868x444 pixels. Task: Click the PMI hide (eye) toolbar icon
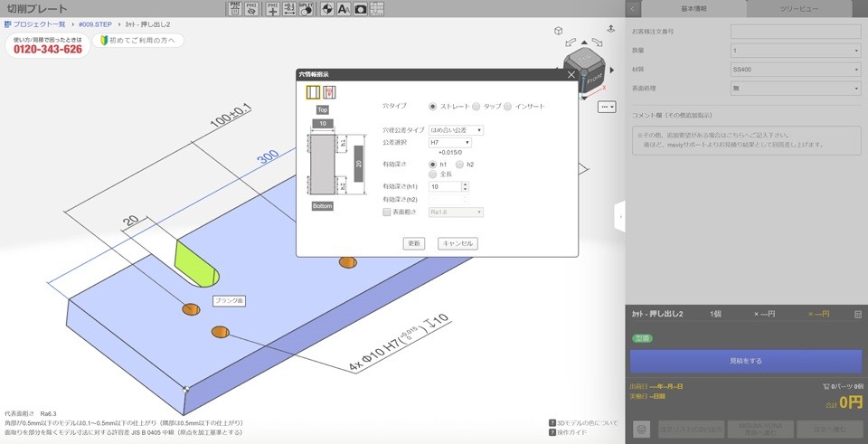click(250, 9)
